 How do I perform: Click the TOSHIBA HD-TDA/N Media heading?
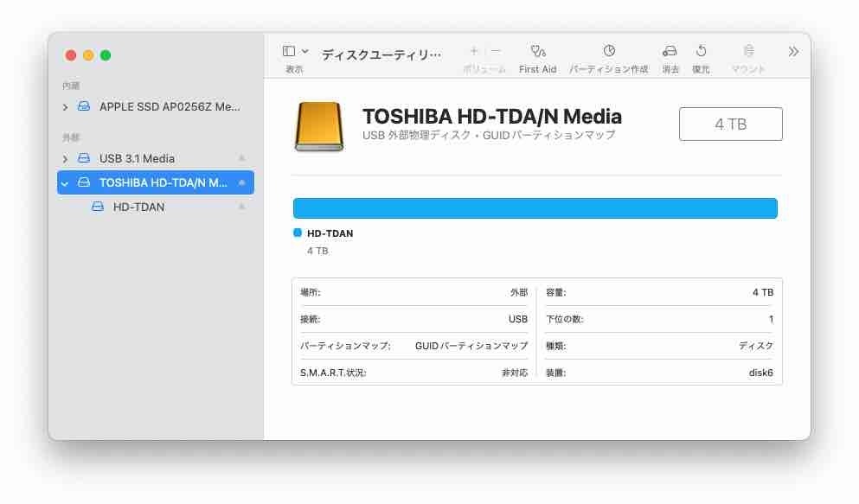click(x=492, y=117)
